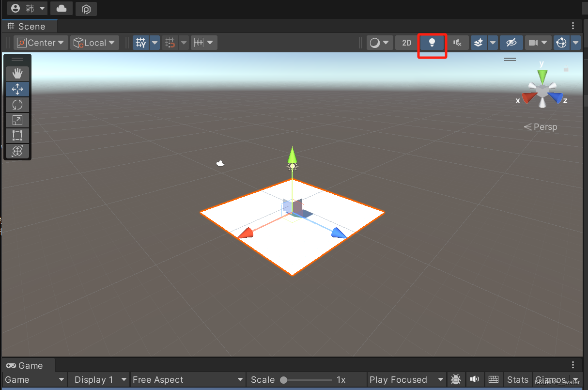Open the Local handle rotation dropdown
The width and height of the screenshot is (588, 390).
[94, 43]
